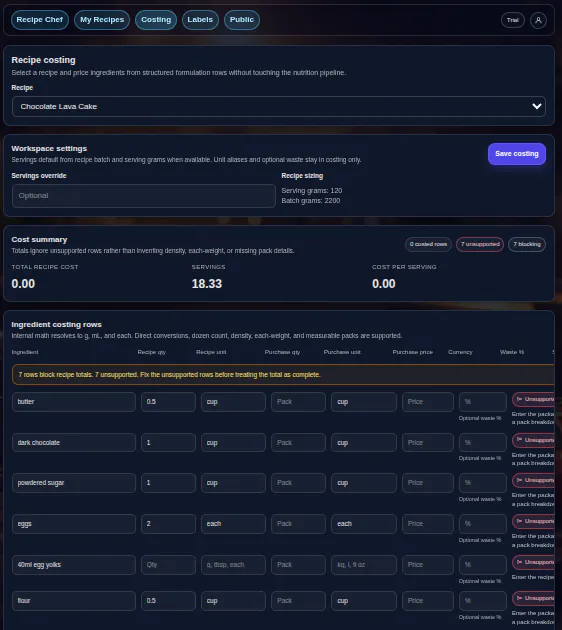Click the 0 costed rows badge
This screenshot has height=630, width=562.
coord(428,244)
